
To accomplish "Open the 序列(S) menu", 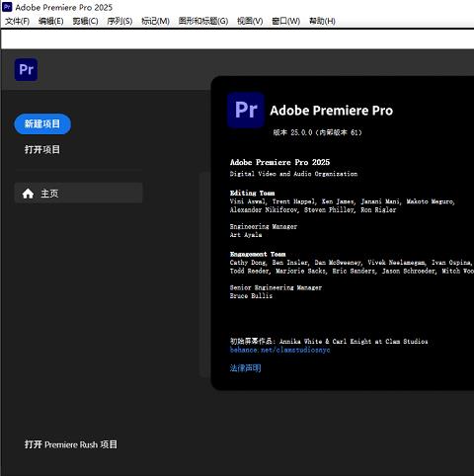I will tap(119, 21).
